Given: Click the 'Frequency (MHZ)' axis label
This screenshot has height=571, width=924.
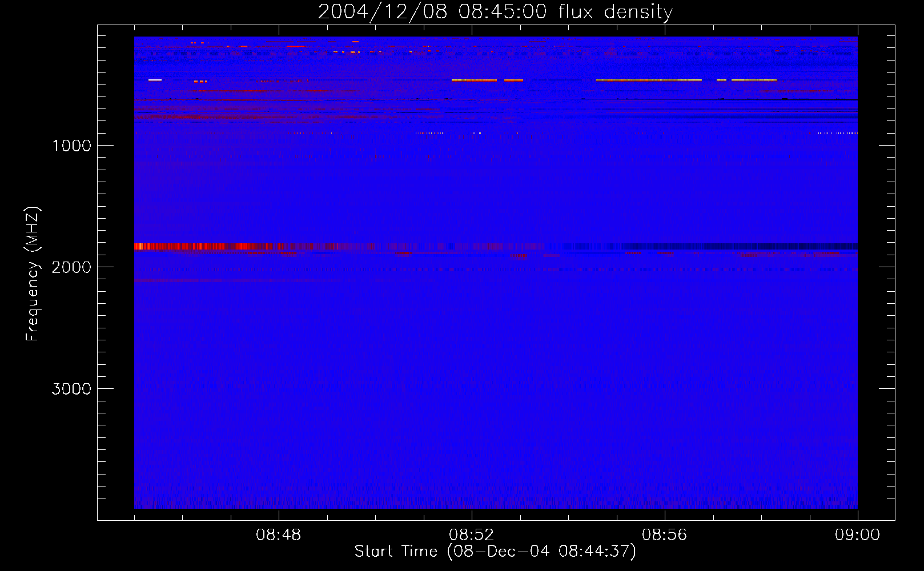Looking at the screenshot, I should (33, 274).
